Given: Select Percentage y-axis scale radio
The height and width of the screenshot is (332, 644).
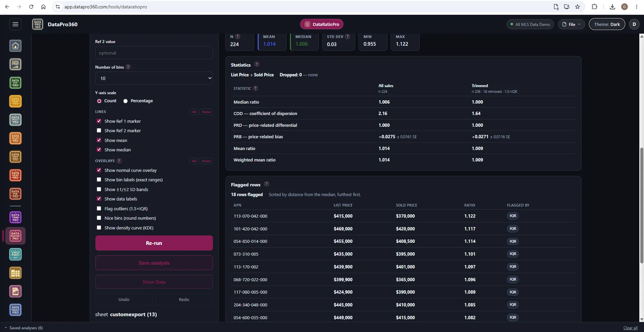Looking at the screenshot, I should 125,101.
